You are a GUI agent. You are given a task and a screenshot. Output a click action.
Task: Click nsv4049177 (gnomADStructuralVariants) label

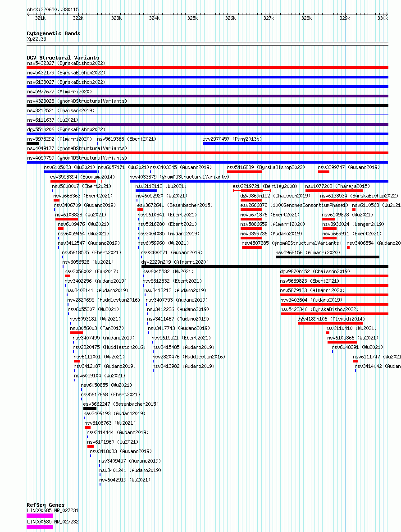point(77,149)
